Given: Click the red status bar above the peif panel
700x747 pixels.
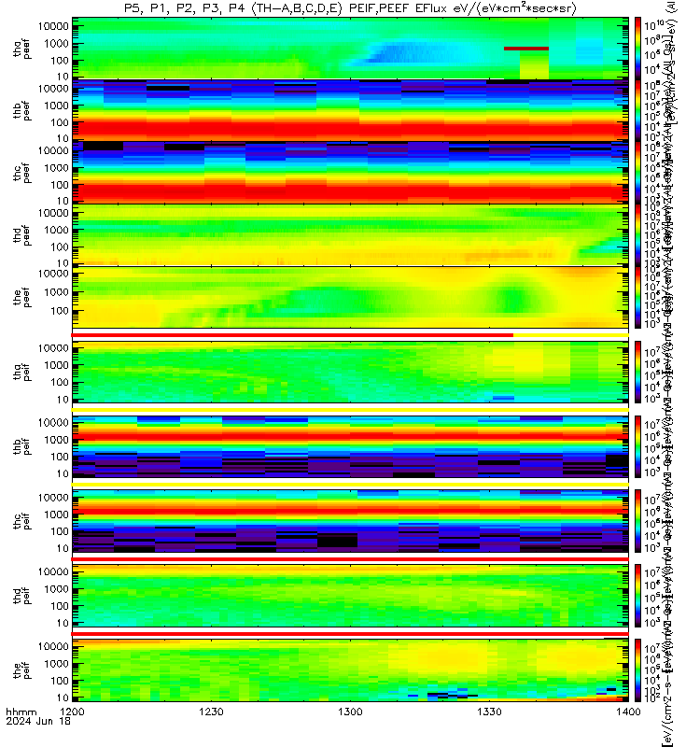Looking at the screenshot, I should click(350, 634).
